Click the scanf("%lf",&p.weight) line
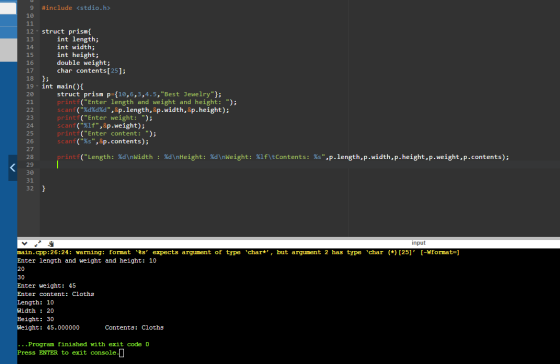This screenshot has width=560, height=364. [101, 126]
